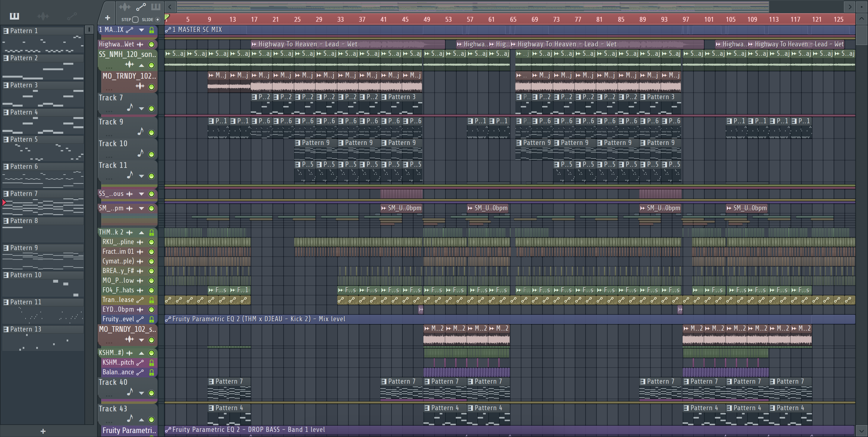
Task: Click the right arrow of the playlist overview
Action: tap(850, 6)
